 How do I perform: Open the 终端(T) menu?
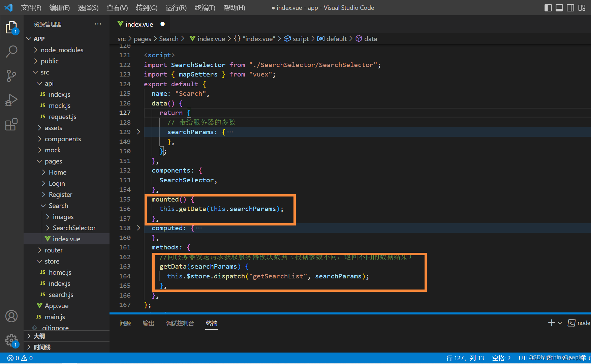point(205,8)
